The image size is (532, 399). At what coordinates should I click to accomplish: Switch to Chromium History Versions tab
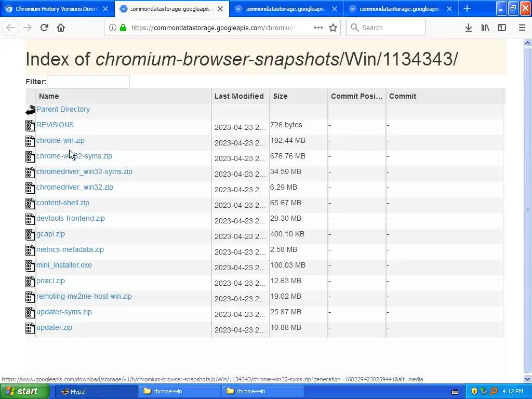click(57, 9)
